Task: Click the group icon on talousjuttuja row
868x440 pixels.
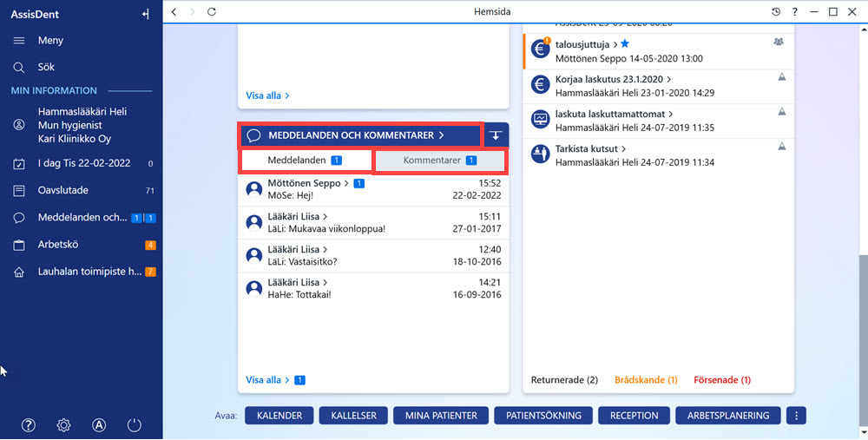Action: coord(779,42)
